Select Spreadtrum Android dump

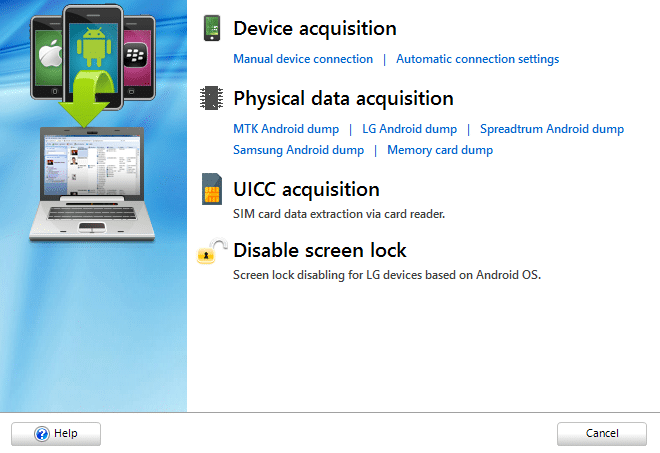click(552, 129)
